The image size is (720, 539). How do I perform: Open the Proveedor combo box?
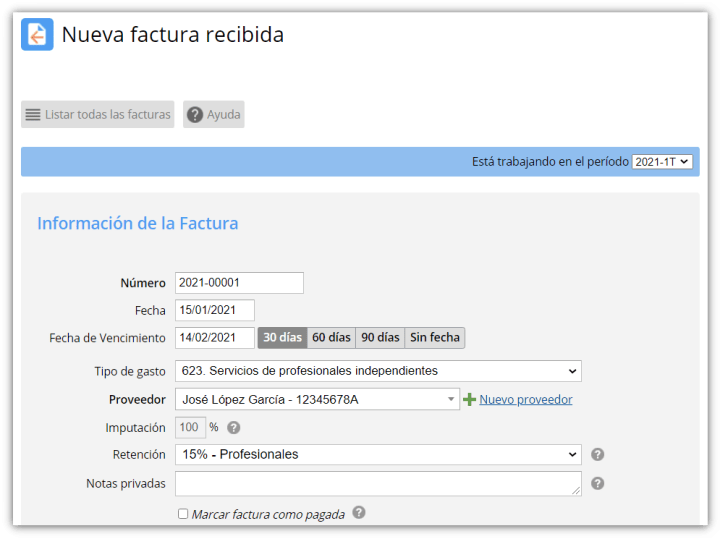[317, 399]
